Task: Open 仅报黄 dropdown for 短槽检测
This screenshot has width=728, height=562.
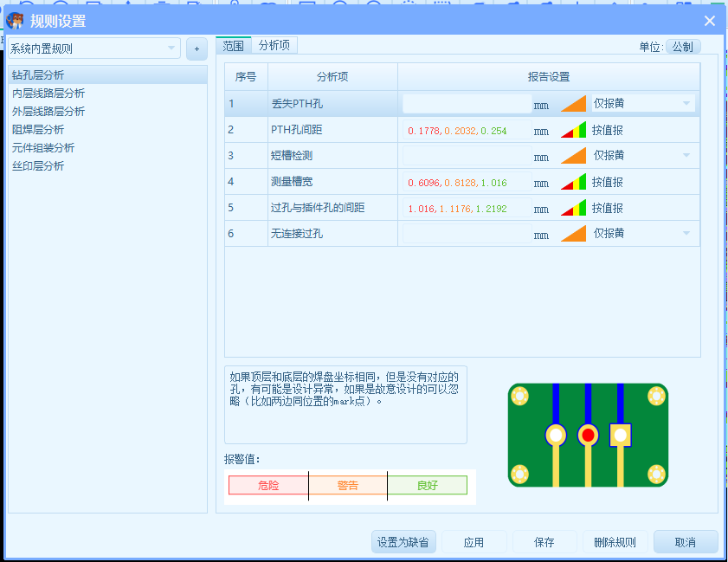Action: 643,155
